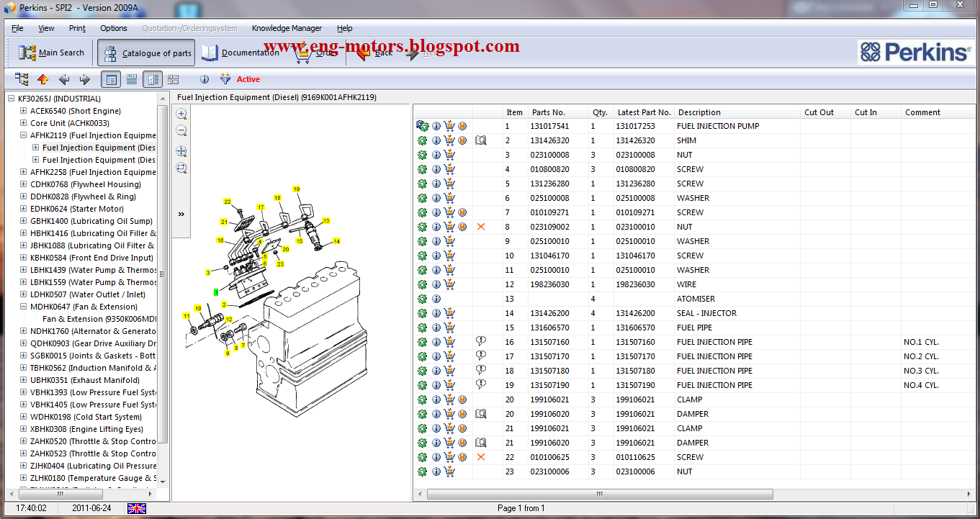Open Main Search
The height and width of the screenshot is (519, 980).
click(x=51, y=53)
